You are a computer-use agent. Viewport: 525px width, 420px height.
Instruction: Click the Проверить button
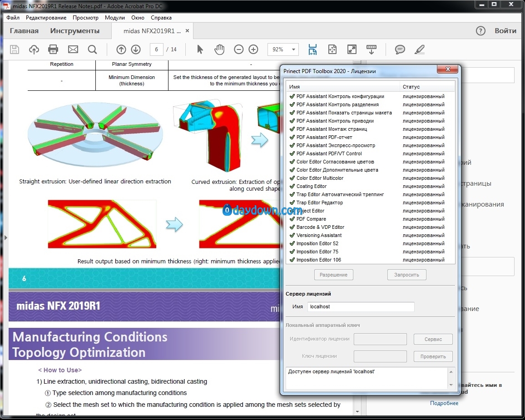(433, 356)
